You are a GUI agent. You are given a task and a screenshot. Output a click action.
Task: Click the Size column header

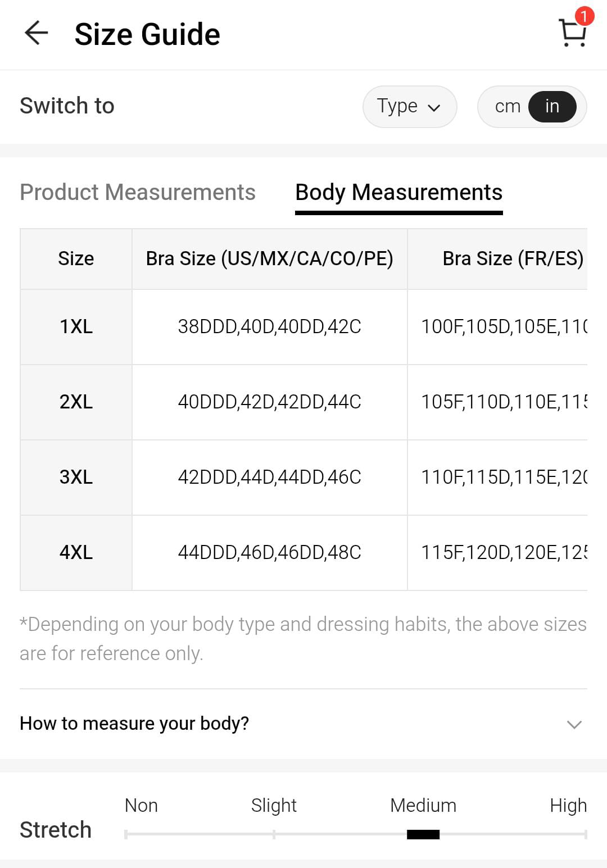point(76,259)
